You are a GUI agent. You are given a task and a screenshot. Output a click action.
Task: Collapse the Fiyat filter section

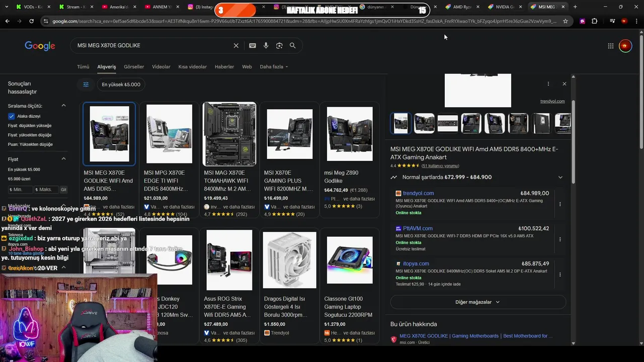[64, 159]
